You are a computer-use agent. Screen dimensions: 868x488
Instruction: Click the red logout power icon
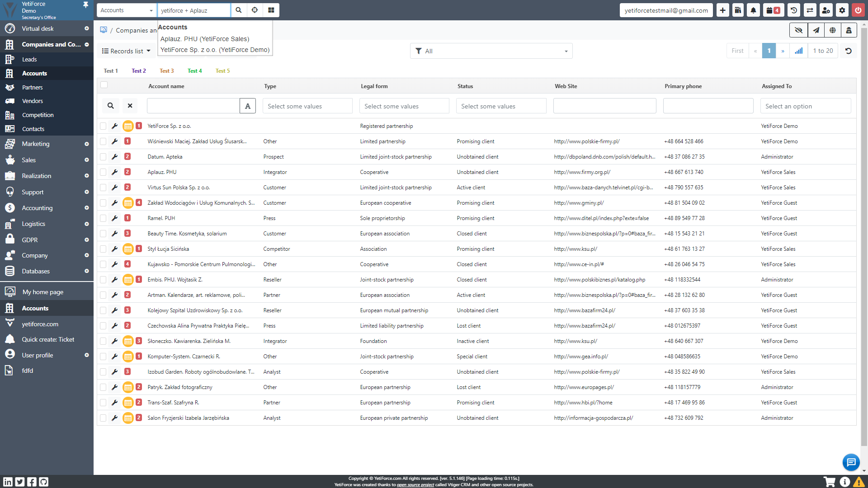[x=858, y=10]
